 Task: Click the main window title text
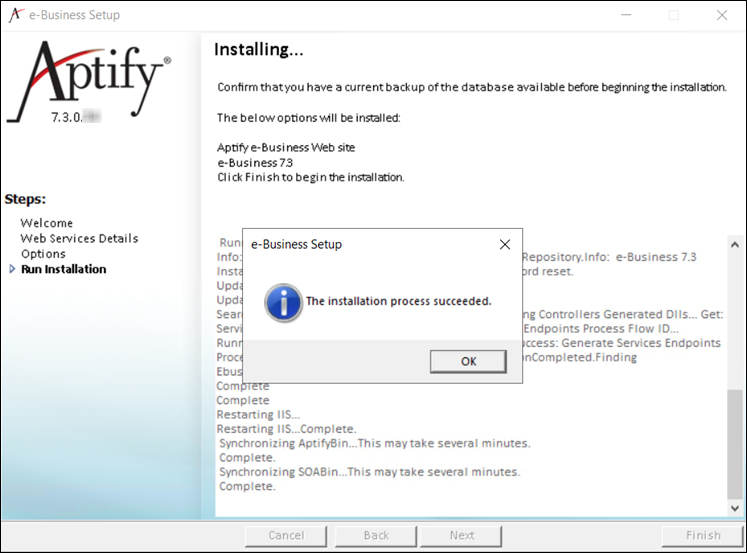click(74, 15)
